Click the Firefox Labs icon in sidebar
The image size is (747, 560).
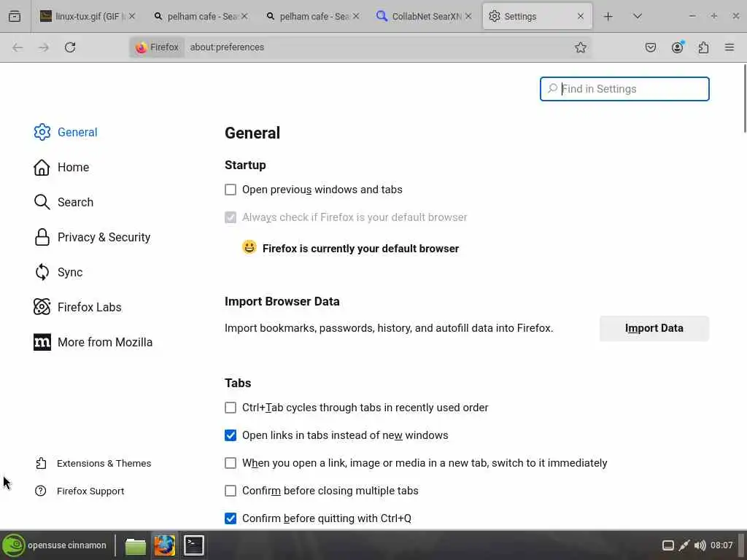pos(42,307)
